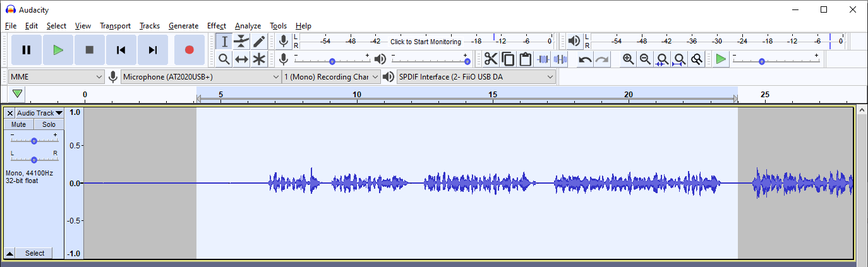Viewport: 868px width, 267px height.
Task: Open the Tools menu
Action: [x=279, y=26]
